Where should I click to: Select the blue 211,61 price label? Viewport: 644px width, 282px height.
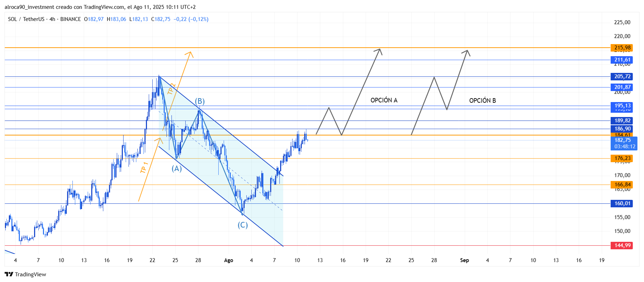coord(622,60)
